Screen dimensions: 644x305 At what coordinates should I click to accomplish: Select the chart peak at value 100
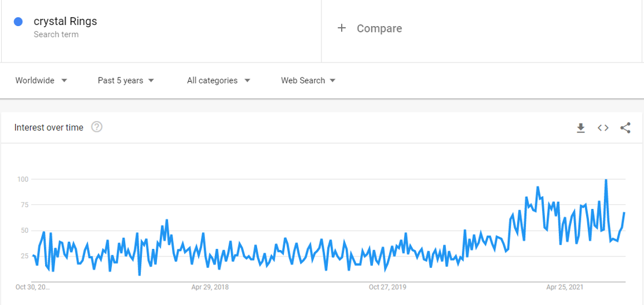pos(606,180)
